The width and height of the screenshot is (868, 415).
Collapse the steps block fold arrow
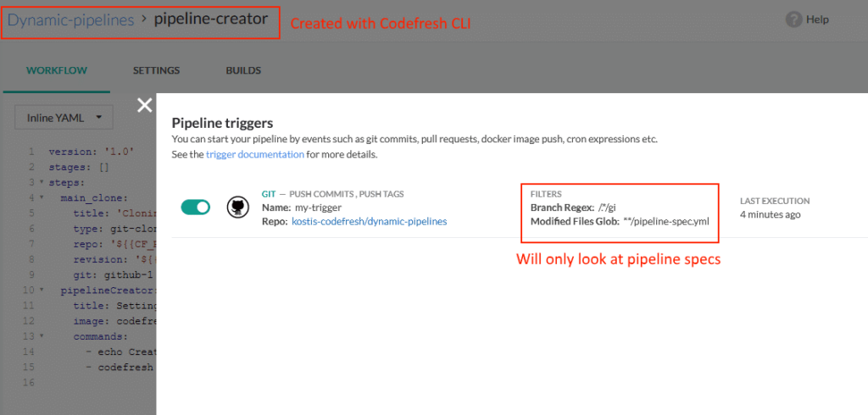[x=42, y=182]
